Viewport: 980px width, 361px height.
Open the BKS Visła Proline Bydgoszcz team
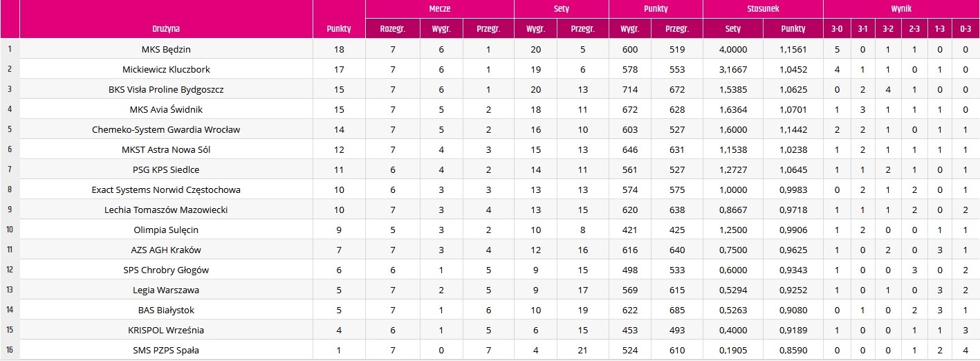click(166, 89)
